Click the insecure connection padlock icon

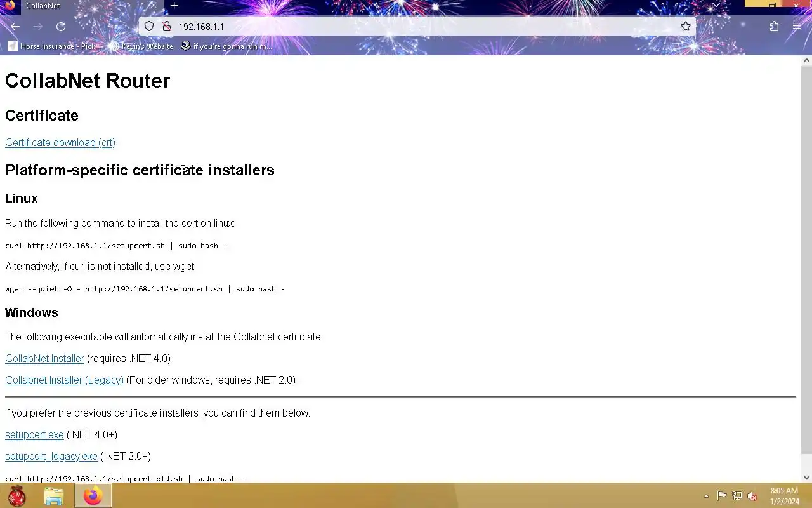coord(167,27)
